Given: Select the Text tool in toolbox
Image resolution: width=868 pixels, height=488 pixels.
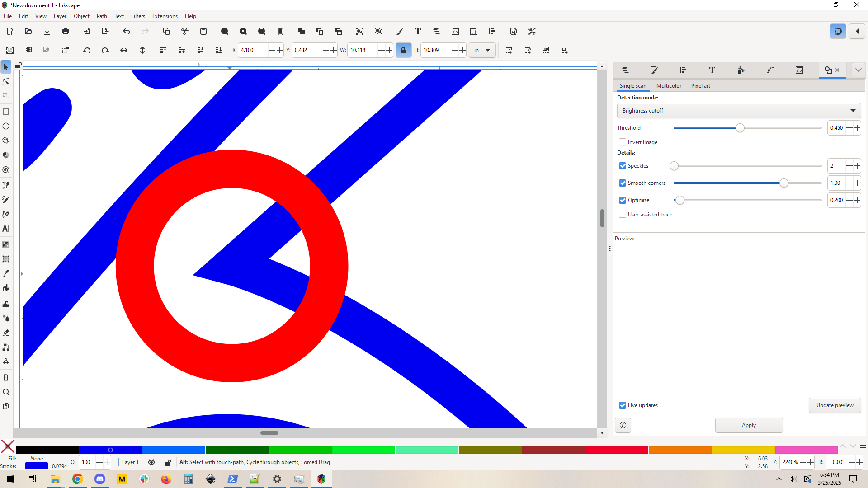Looking at the screenshot, I should pos(6,229).
